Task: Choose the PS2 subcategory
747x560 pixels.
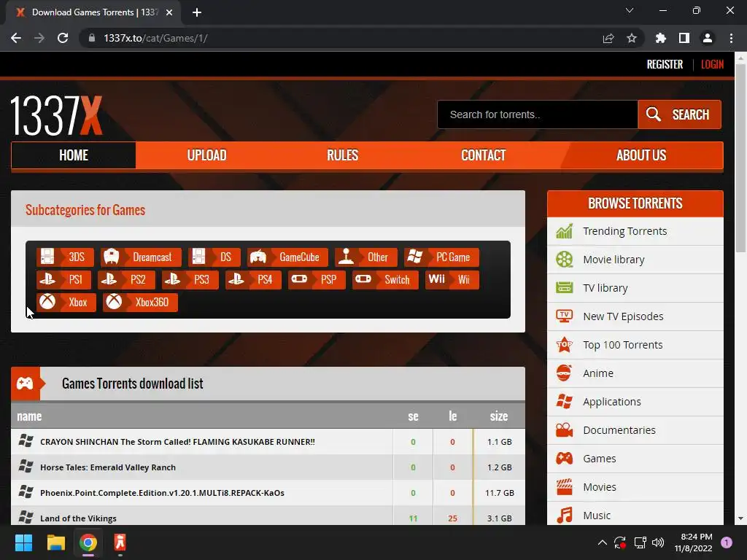Action: click(x=126, y=279)
